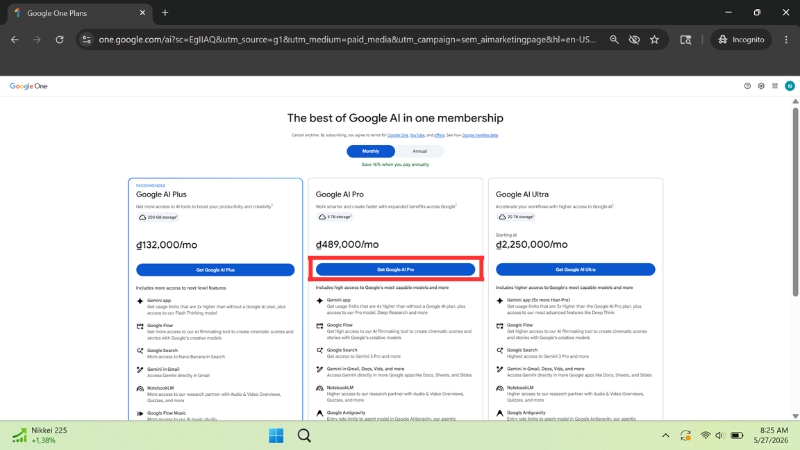Open the taskbar clock and date
This screenshot has width=800, height=450.
[773, 435]
